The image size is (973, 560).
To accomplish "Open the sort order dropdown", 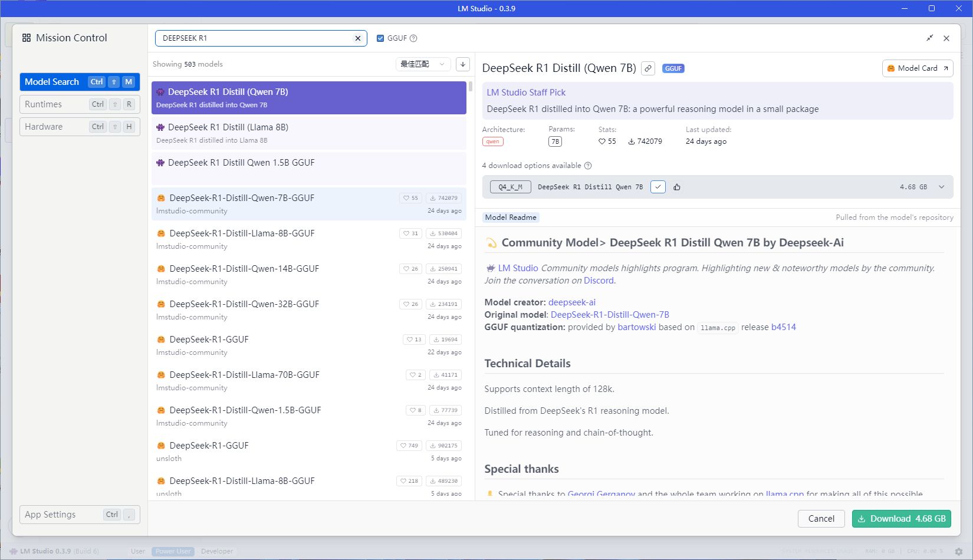I will [423, 64].
